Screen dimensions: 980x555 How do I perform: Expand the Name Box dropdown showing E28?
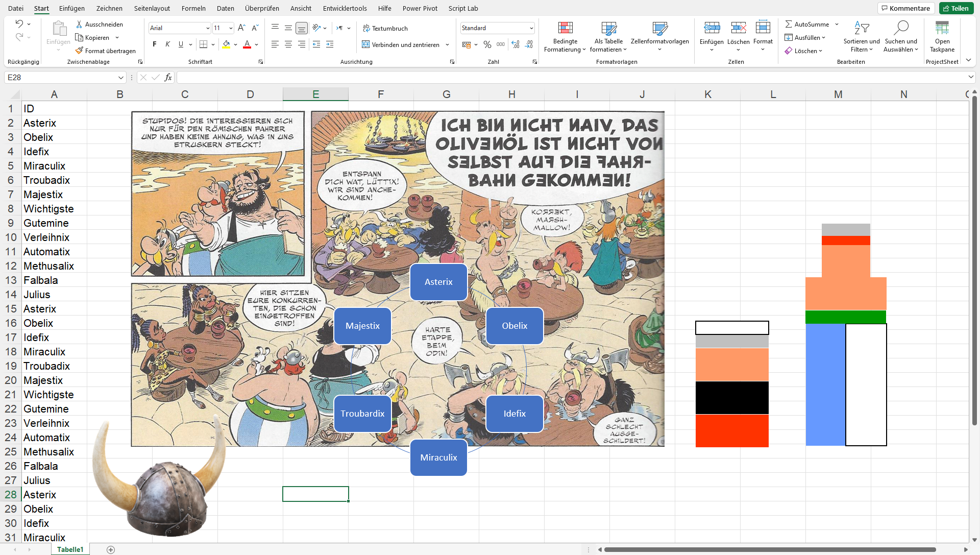(121, 77)
